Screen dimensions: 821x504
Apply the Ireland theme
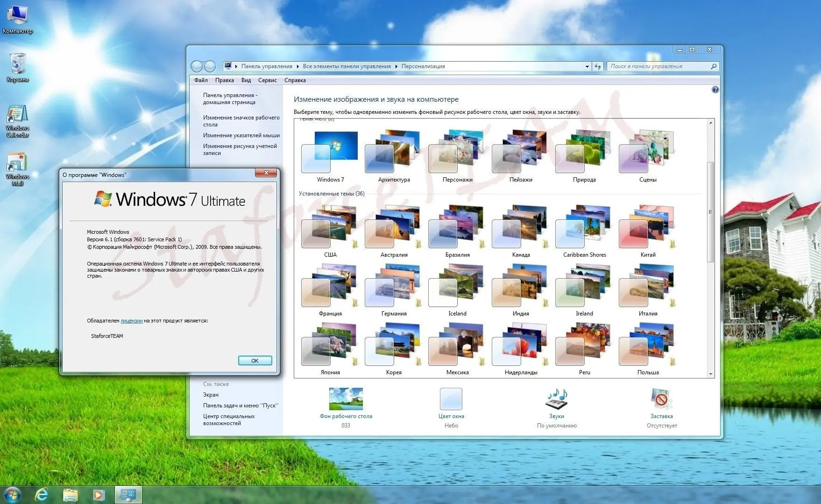point(584,290)
